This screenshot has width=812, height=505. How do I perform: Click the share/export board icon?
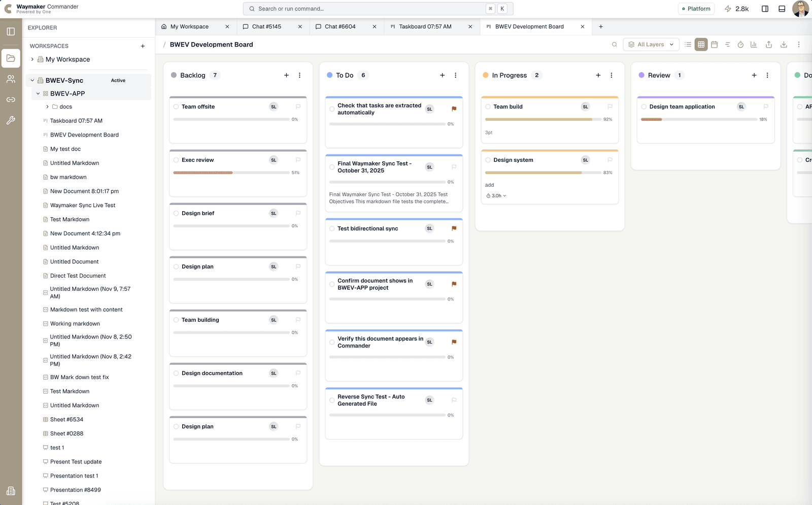pyautogui.click(x=768, y=44)
